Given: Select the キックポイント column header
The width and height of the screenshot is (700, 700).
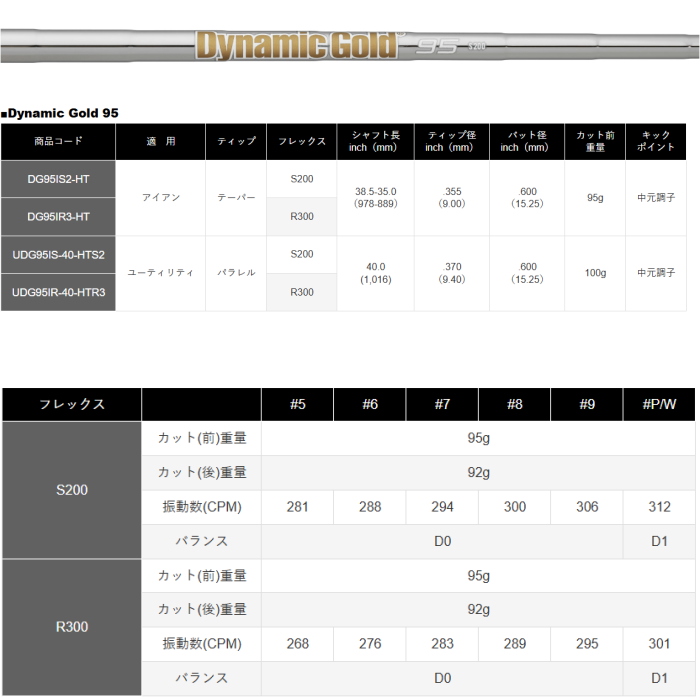Looking at the screenshot, I should [x=655, y=142].
